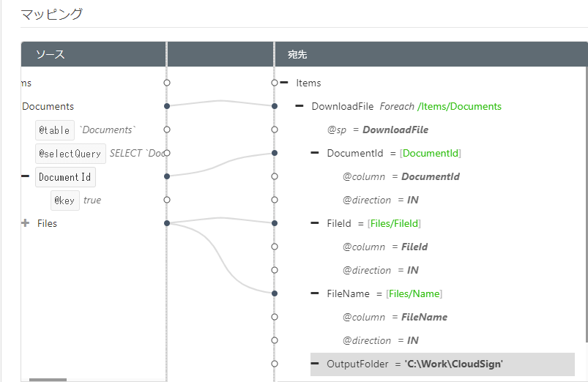
Task: Collapse the FileName node
Action: point(315,293)
